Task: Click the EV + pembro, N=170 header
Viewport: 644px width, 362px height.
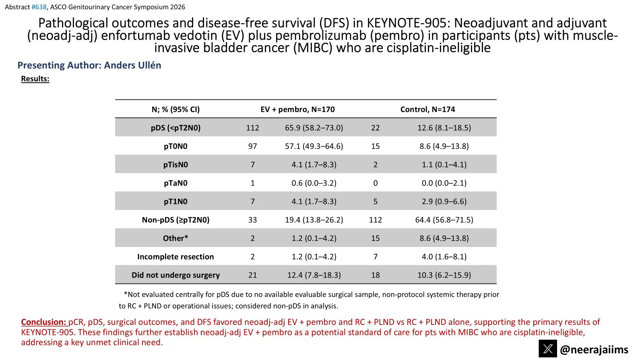Action: (x=297, y=109)
